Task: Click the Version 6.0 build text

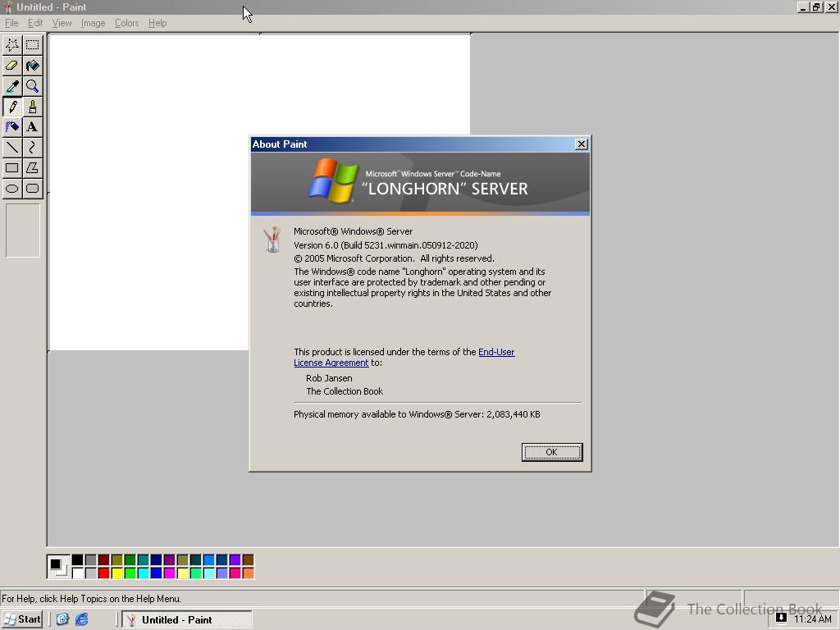Action: (386, 245)
